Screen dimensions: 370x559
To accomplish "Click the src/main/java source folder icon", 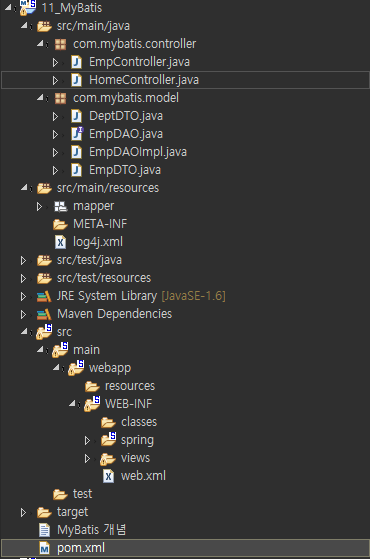I will click(x=44, y=26).
